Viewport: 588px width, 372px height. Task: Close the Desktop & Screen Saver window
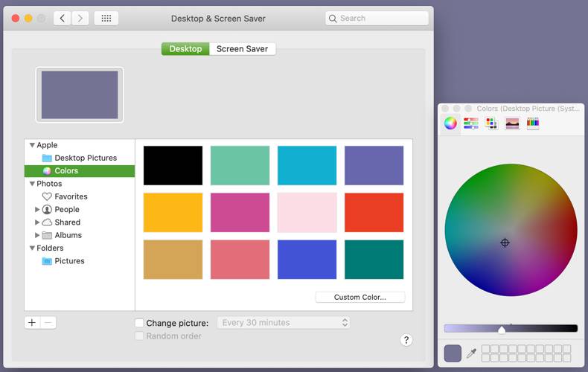tap(16, 18)
